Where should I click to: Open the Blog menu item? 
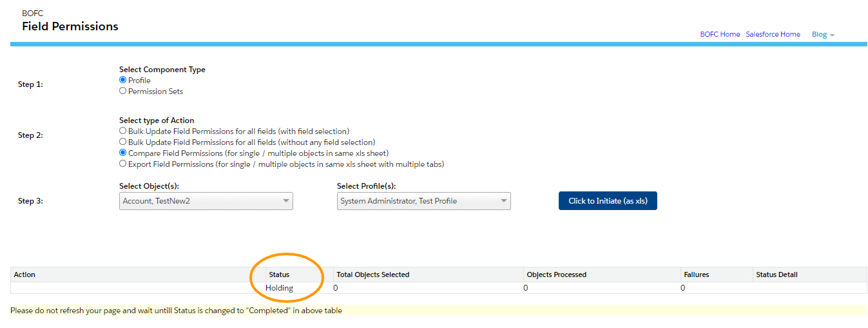819,34
